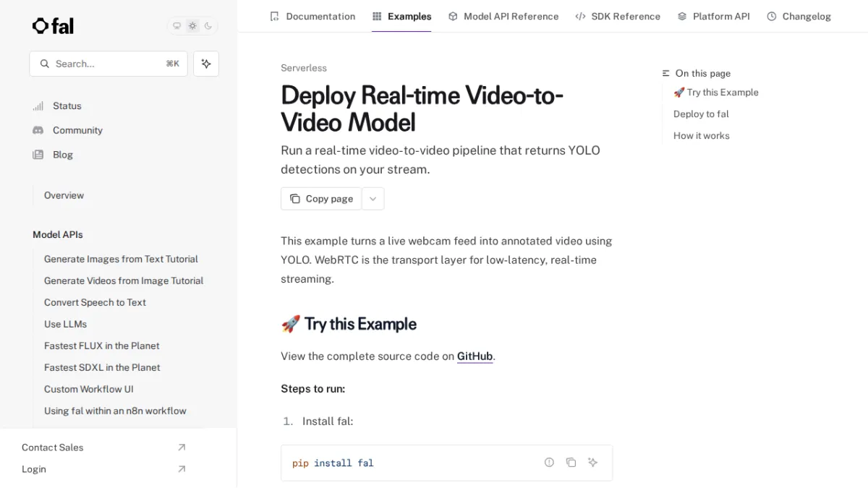The height and width of the screenshot is (488, 868).
Task: Click the Login external arrow icon
Action: [182, 469]
